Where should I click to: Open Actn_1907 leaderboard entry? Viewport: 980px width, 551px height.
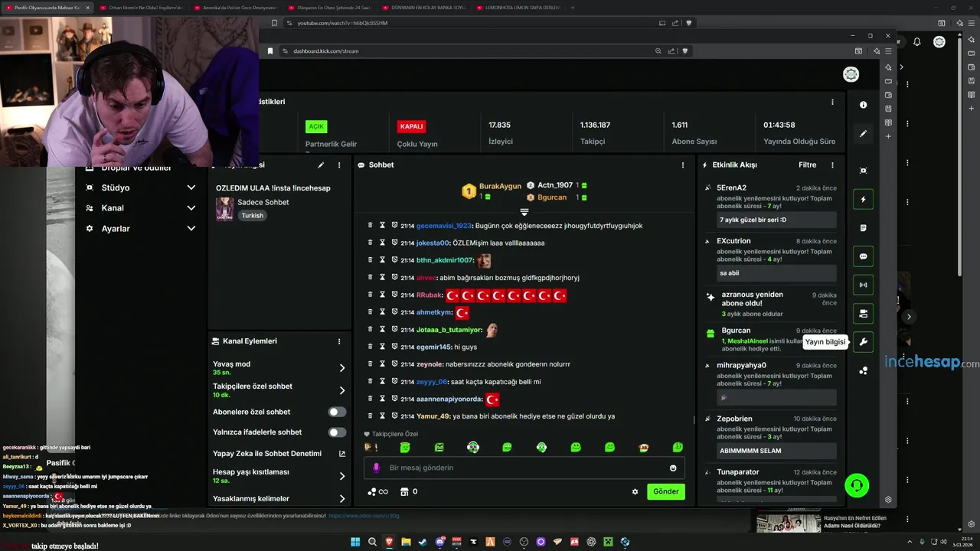coord(555,185)
